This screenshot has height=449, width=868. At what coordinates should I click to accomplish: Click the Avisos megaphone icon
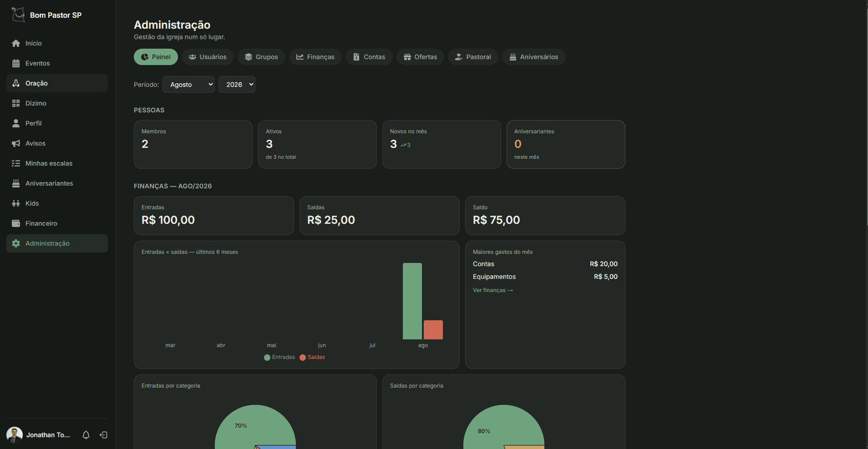(x=16, y=143)
